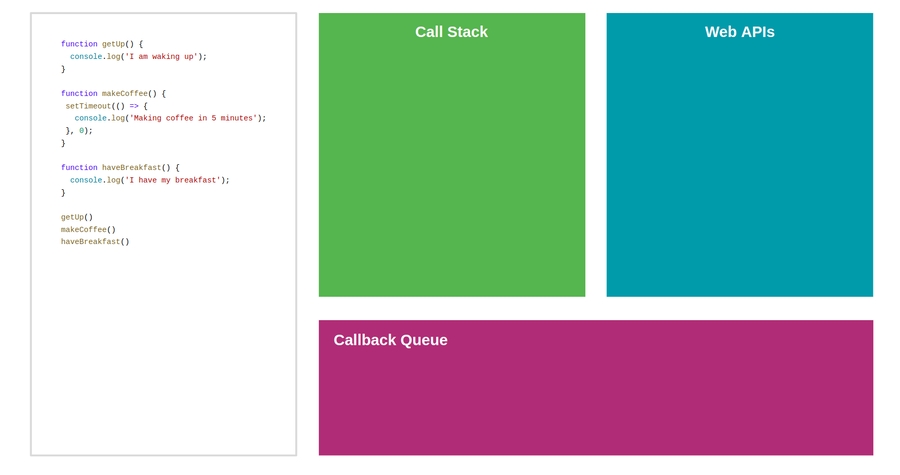Image resolution: width=900 pixels, height=475 pixels.
Task: Click the Call Stack heading
Action: (451, 32)
